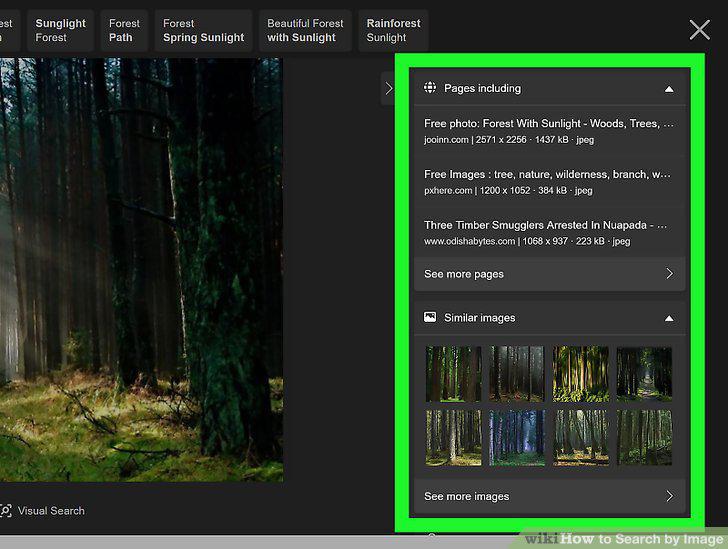
Task: Open the last similar image in the bottom row
Action: coord(644,438)
